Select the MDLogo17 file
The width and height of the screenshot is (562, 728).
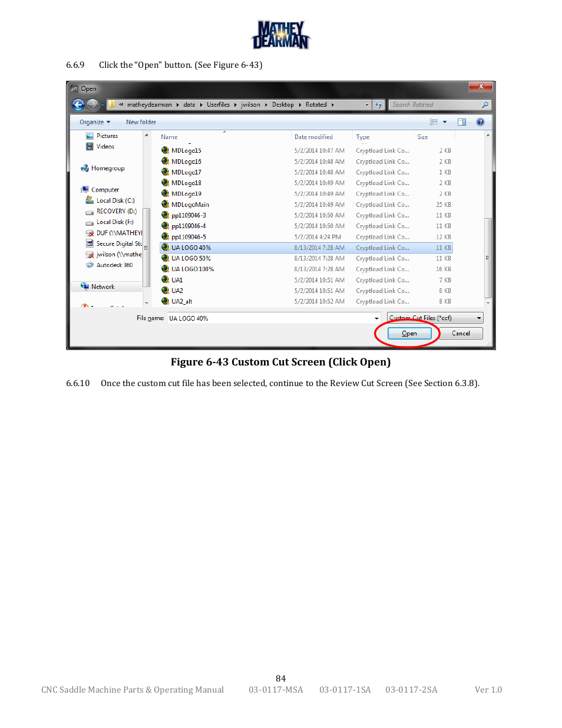(x=306, y=172)
